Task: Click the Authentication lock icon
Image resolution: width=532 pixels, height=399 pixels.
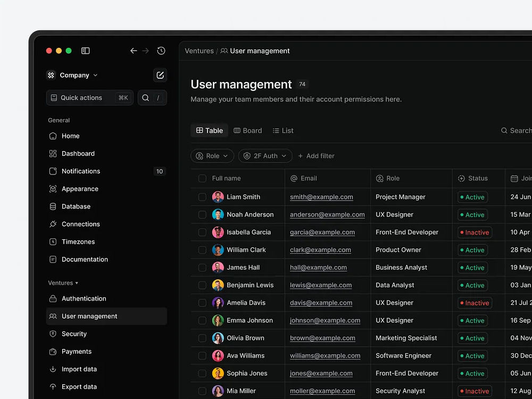Action: (x=53, y=298)
